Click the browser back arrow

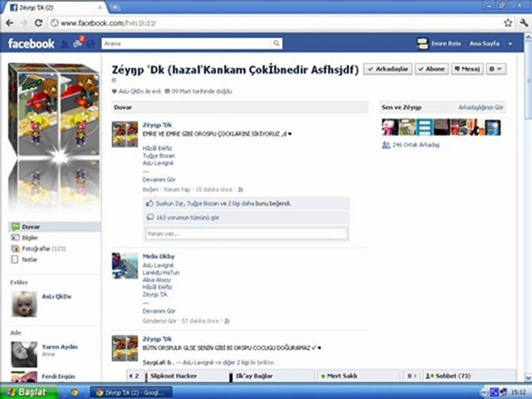[9, 23]
